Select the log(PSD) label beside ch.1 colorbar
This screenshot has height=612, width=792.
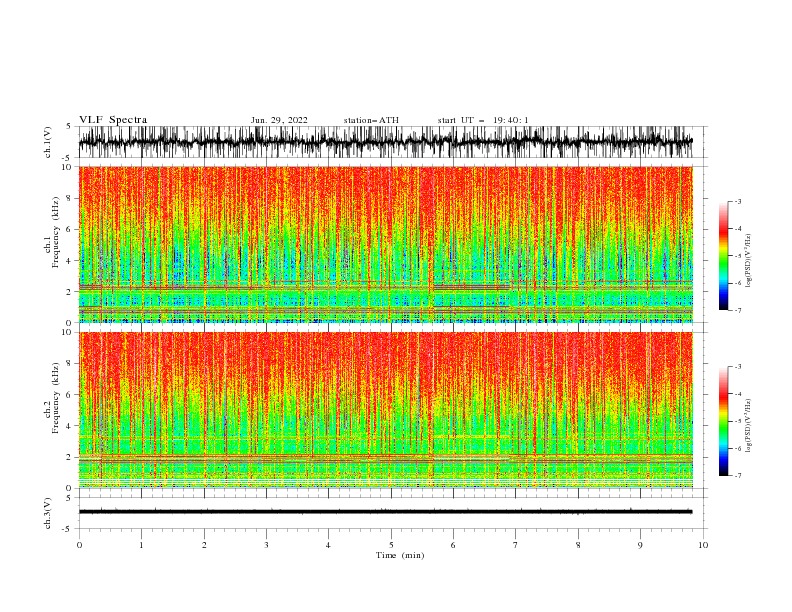[748, 261]
